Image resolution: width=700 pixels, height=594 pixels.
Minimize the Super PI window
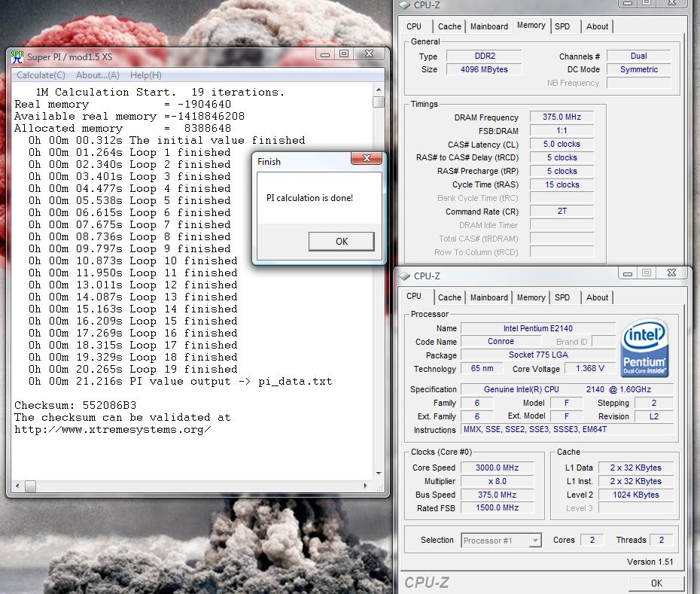325,54
